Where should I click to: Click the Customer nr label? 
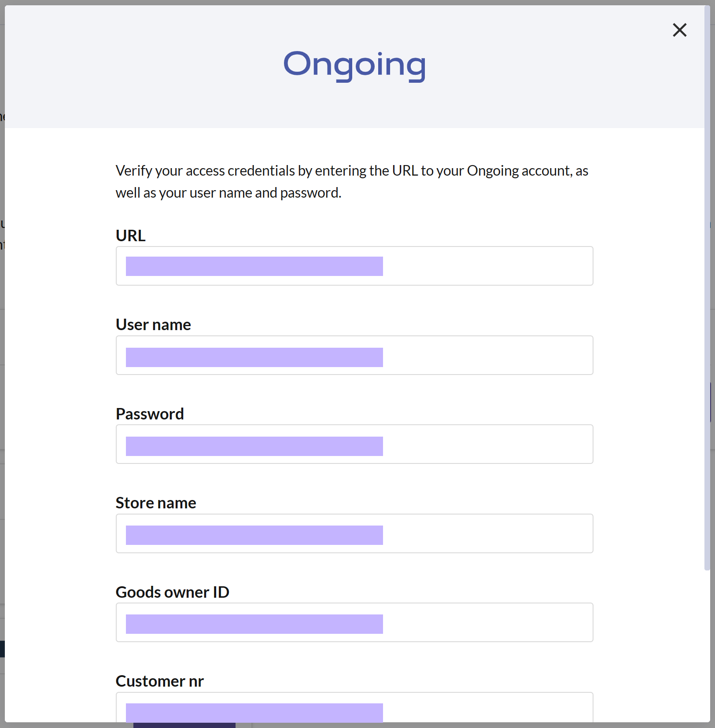pyautogui.click(x=159, y=681)
